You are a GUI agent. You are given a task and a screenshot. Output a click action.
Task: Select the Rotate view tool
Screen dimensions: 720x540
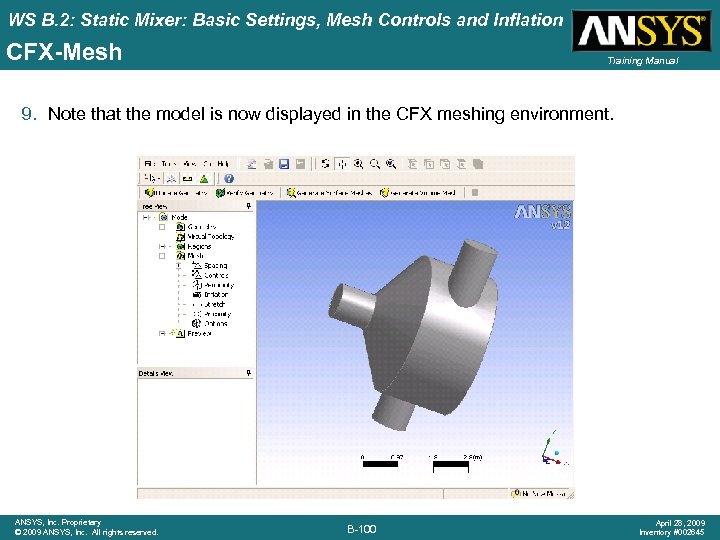click(326, 164)
